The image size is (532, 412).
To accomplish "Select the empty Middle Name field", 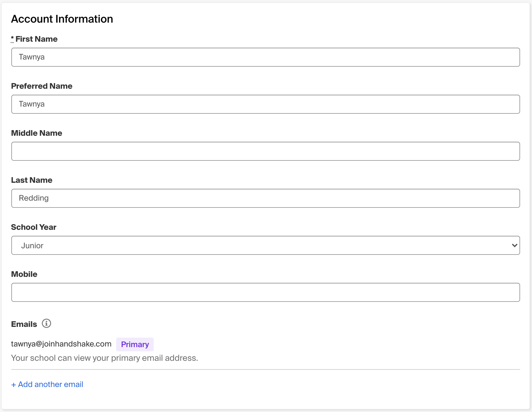I will coord(266,151).
